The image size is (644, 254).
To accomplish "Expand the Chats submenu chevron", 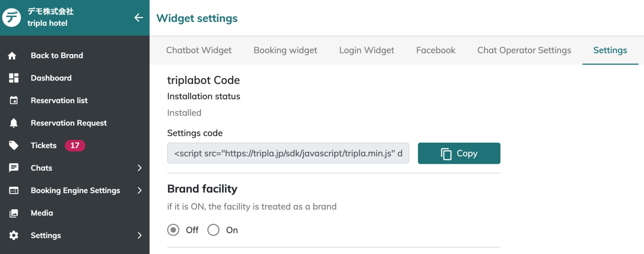I will (x=140, y=168).
